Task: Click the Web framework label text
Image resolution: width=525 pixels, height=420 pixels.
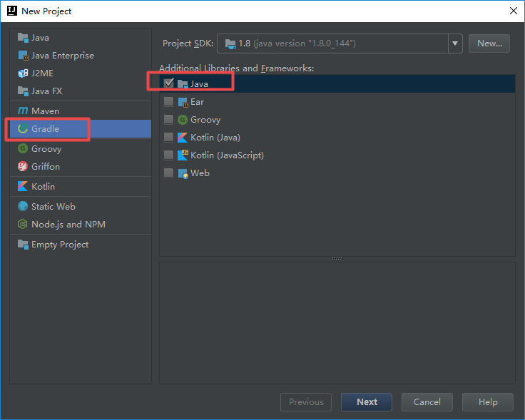Action: [x=200, y=173]
